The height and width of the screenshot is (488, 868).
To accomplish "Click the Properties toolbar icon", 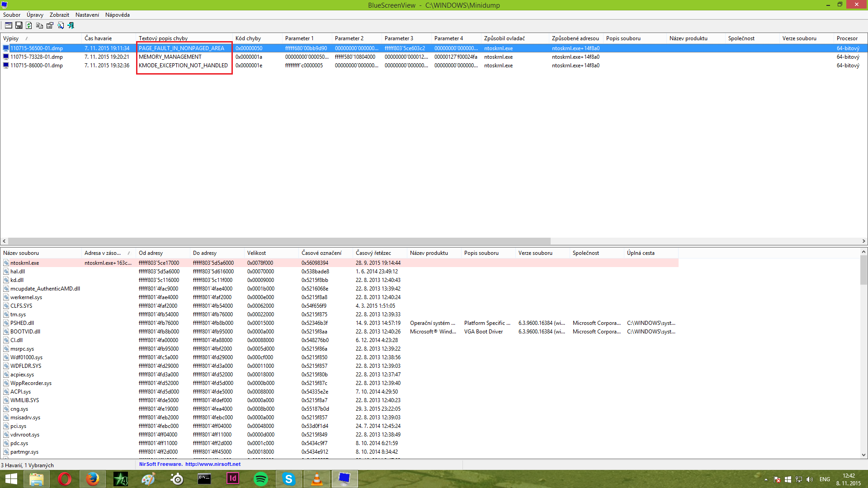I will tap(50, 26).
